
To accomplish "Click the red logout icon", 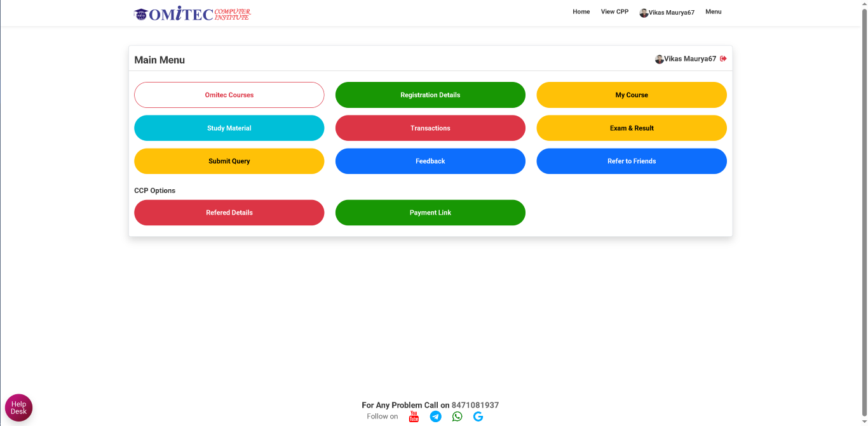I will pos(723,59).
